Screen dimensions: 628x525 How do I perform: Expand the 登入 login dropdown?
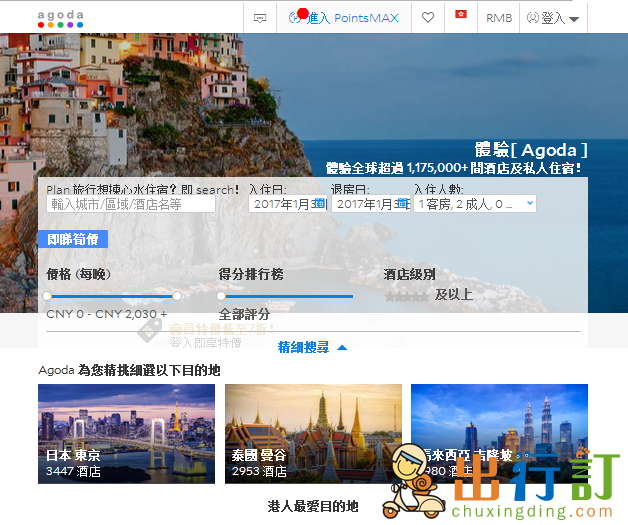point(553,18)
